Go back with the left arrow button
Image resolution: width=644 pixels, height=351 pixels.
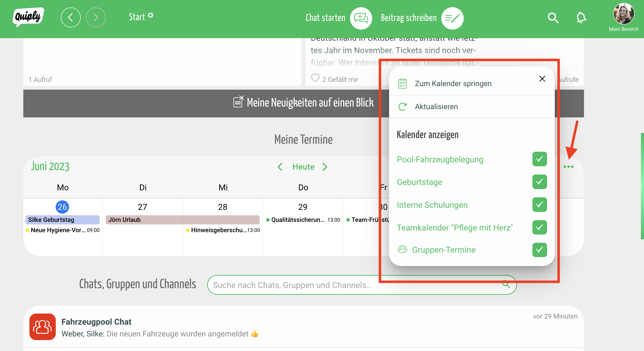71,17
